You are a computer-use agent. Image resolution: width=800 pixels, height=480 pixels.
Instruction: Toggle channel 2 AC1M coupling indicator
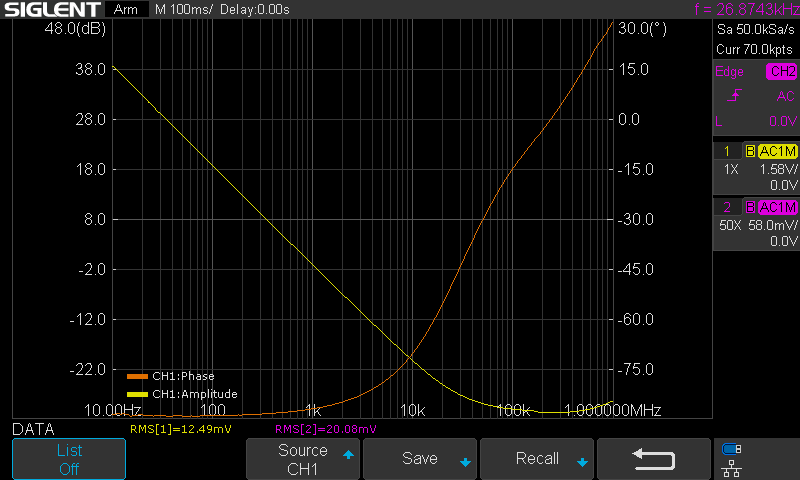(x=777, y=207)
